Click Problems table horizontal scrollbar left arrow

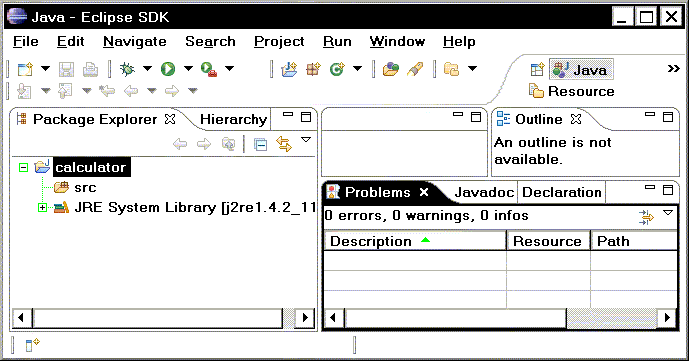(x=334, y=318)
